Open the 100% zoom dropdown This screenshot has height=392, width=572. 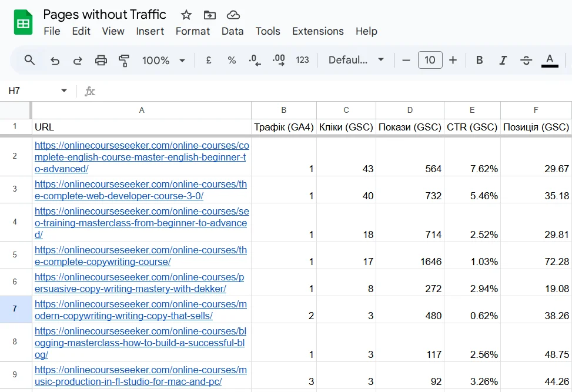163,60
